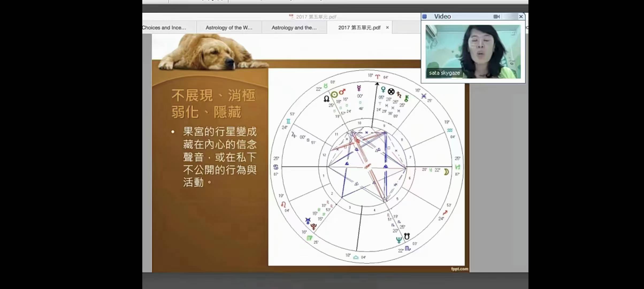Select the Astrology and the... tab
The width and height of the screenshot is (644, 289).
(x=294, y=28)
